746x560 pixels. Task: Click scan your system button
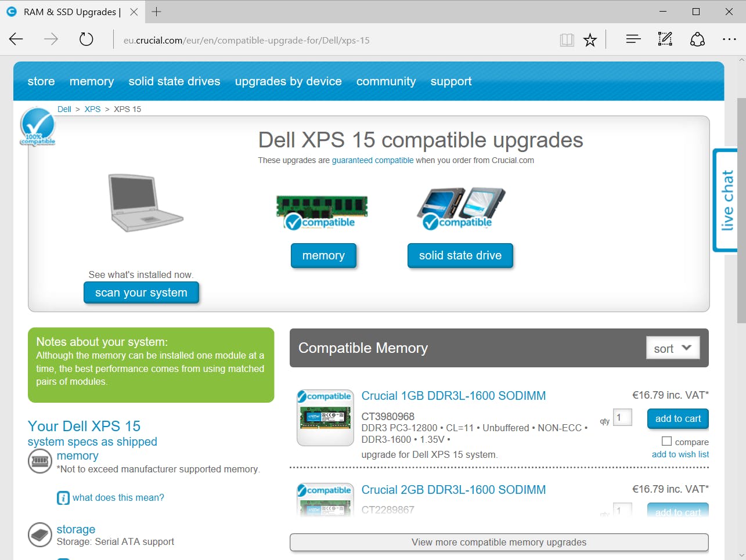(141, 292)
